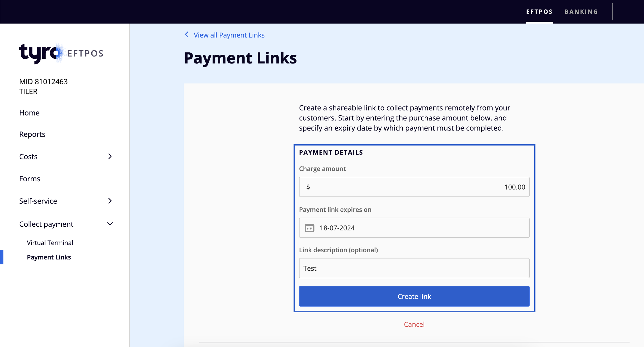Click the Link description field containing Test
Image resolution: width=644 pixels, height=347 pixels.
(414, 268)
